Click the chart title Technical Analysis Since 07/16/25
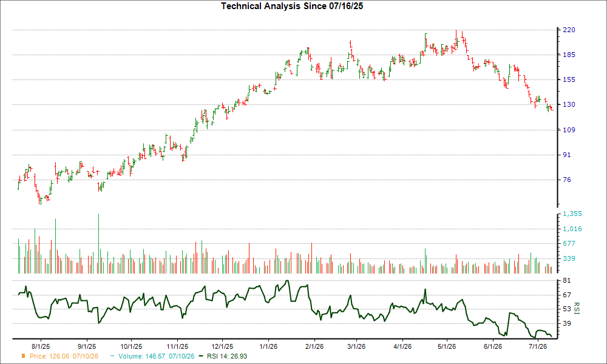The height and width of the screenshot is (364, 607). 292,6
